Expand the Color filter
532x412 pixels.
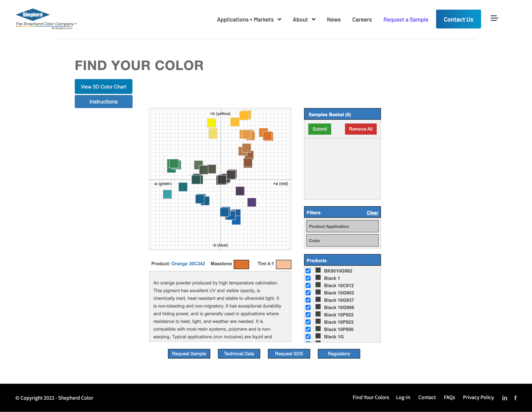342,240
